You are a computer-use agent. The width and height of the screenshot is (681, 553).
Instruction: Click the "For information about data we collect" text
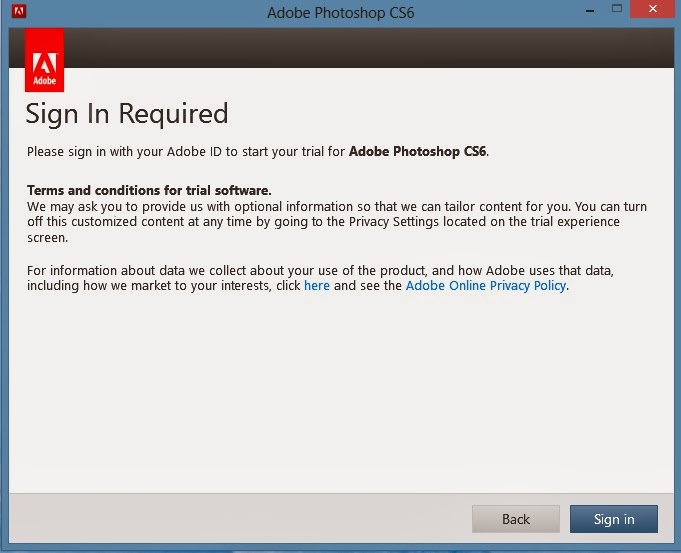point(200,270)
